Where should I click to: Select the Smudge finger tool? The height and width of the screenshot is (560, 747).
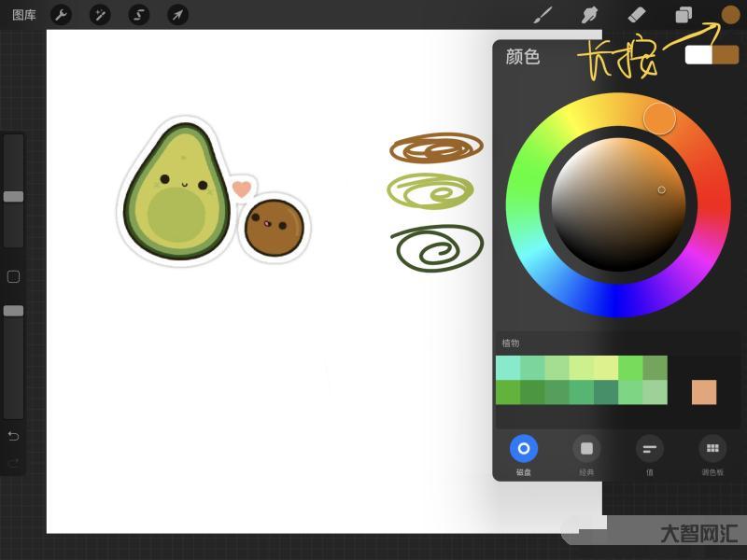pyautogui.click(x=590, y=15)
